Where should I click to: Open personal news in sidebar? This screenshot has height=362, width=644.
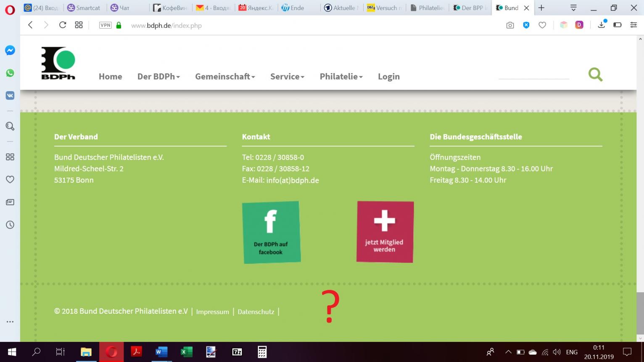(x=10, y=202)
